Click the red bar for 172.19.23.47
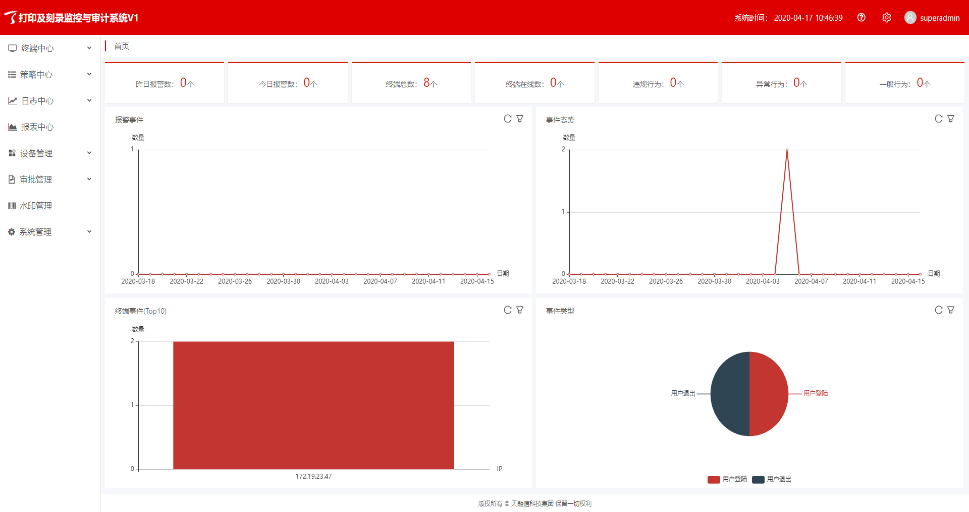 click(x=313, y=404)
